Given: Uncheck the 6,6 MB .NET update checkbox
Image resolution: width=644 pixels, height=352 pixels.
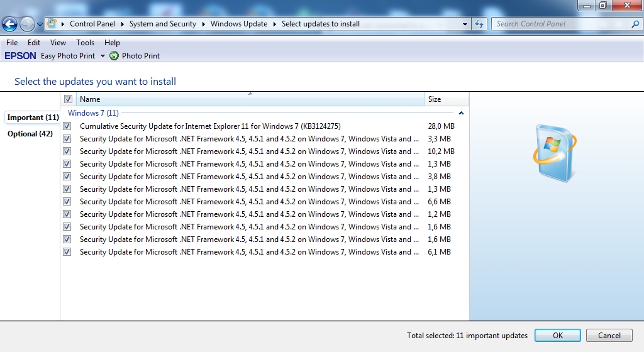Looking at the screenshot, I should pyautogui.click(x=67, y=201).
